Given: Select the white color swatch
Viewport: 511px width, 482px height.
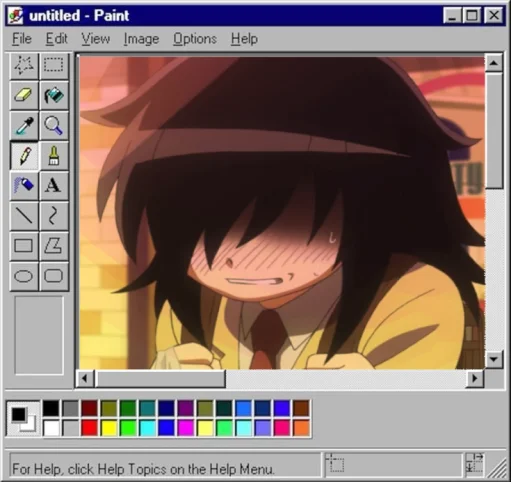Looking at the screenshot, I should coord(51,428).
